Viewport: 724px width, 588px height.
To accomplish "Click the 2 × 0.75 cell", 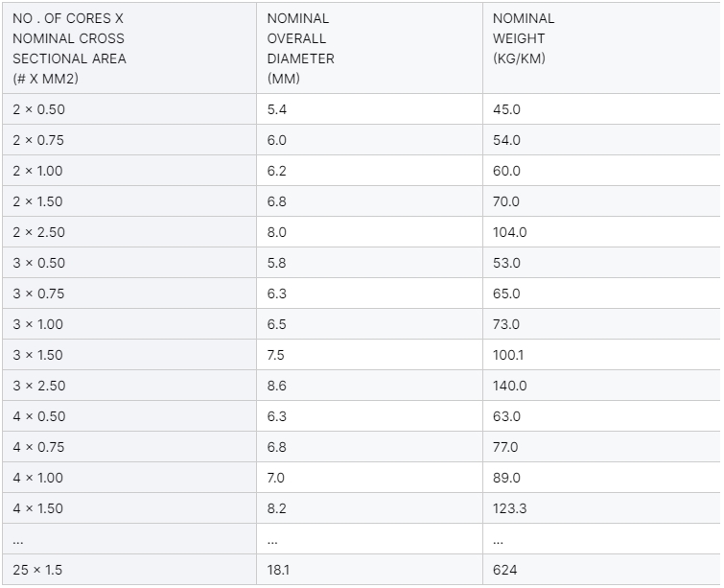I will 39,140.
